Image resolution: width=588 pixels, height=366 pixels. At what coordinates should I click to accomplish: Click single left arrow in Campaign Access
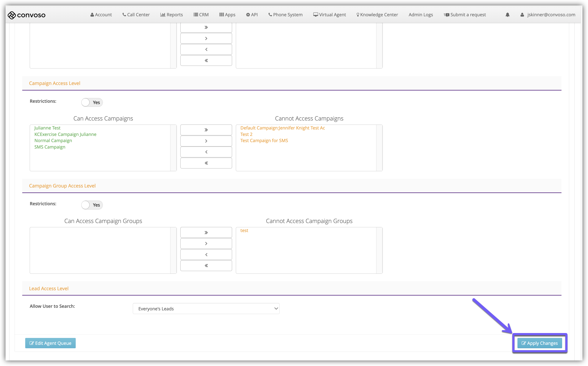(x=206, y=152)
